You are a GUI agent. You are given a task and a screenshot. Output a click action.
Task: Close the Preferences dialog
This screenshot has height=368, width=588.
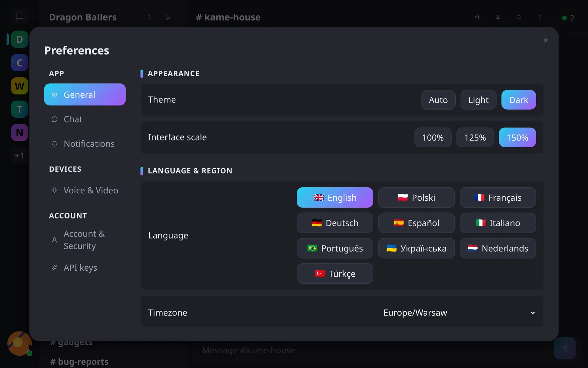click(x=546, y=40)
